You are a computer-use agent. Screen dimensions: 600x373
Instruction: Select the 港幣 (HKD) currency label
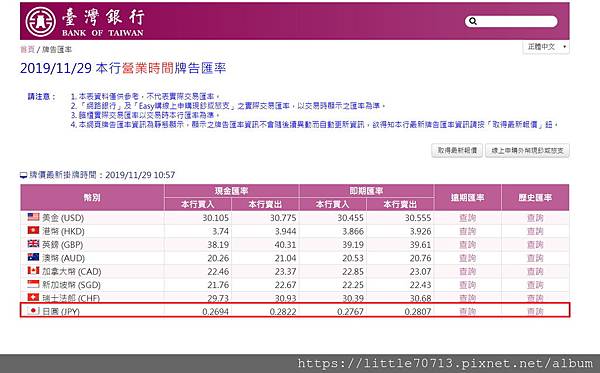[63, 231]
